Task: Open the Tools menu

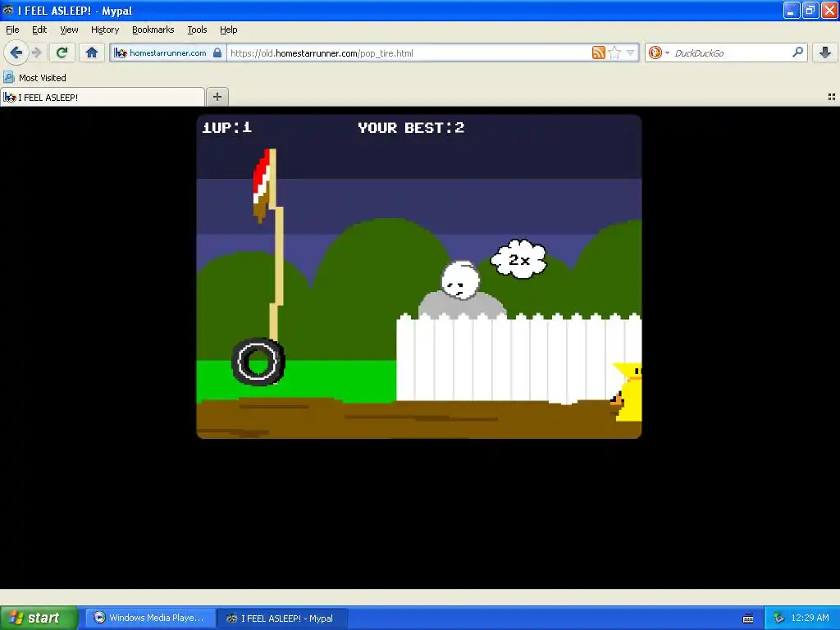Action: point(197,30)
